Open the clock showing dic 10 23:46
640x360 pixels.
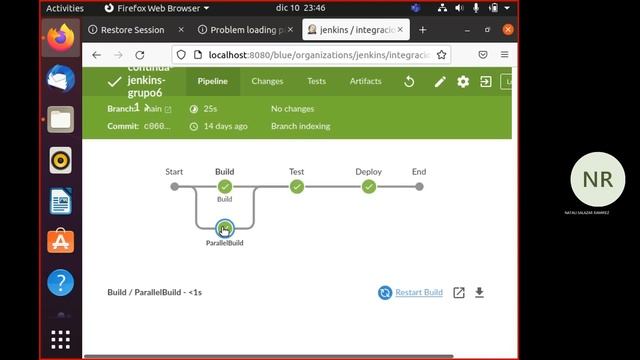tap(300, 8)
